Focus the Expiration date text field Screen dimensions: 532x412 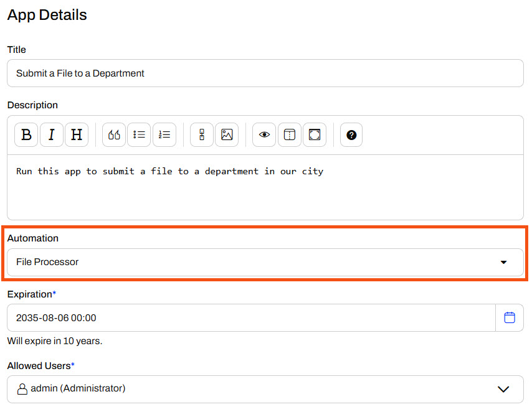point(249,318)
